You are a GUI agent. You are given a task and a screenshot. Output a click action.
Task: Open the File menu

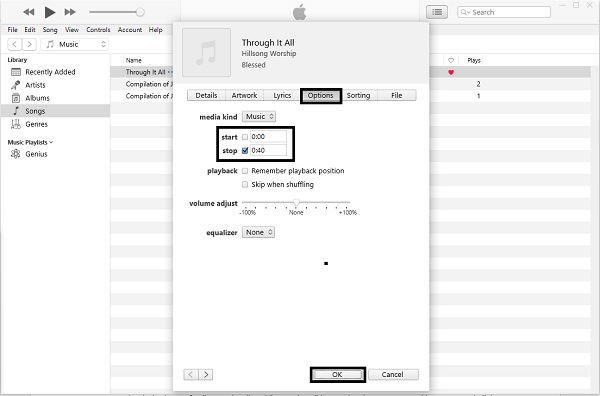[13, 30]
